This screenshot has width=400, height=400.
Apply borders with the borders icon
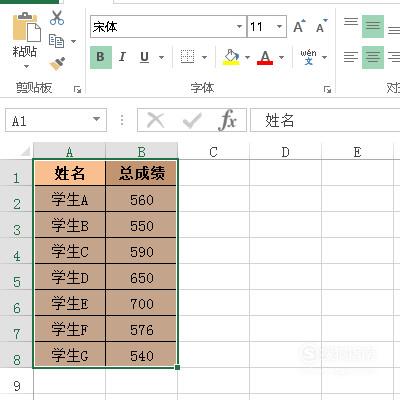tap(187, 57)
